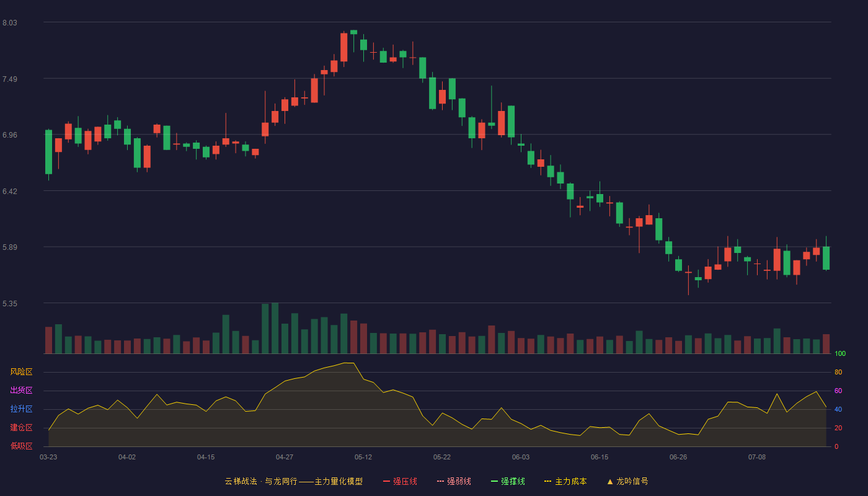Click the 8.03 price axis label

coord(10,23)
